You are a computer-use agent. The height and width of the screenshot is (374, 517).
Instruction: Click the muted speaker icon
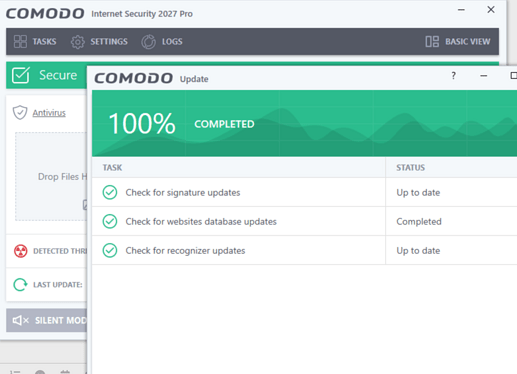pyautogui.click(x=21, y=320)
